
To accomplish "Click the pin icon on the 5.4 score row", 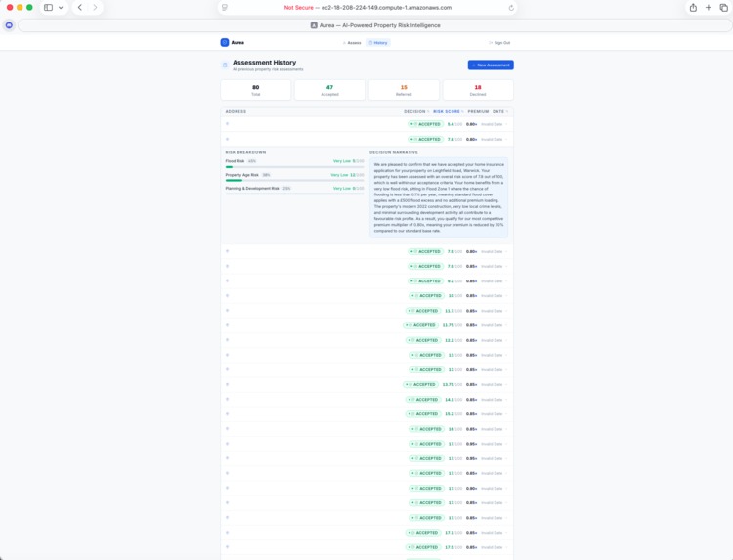I will (x=227, y=124).
